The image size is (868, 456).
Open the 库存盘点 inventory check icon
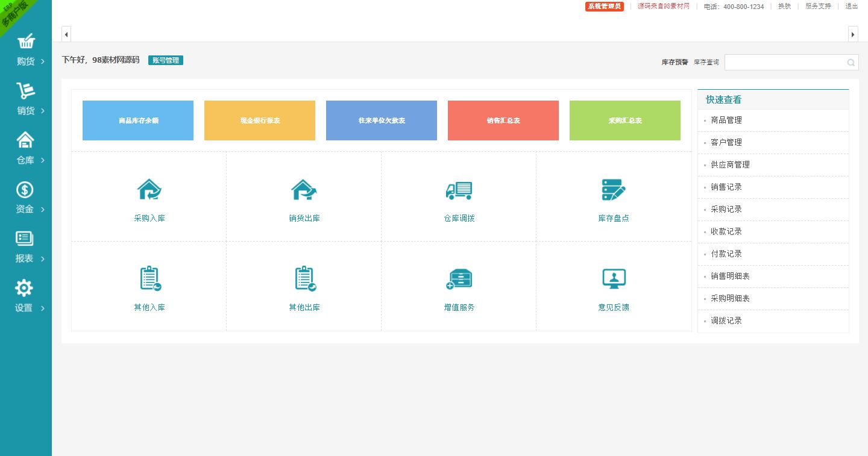[614, 190]
